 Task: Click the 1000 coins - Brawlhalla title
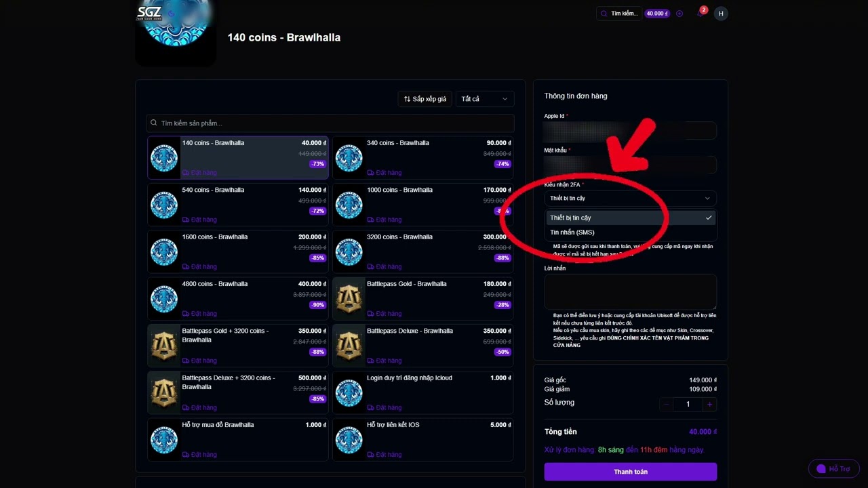click(398, 190)
